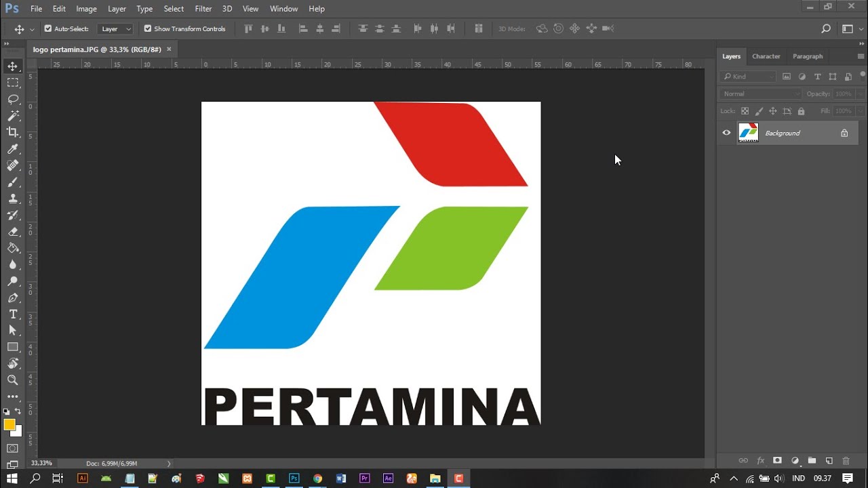This screenshot has height=488, width=868.
Task: Select the Spot Healing Brush tool
Action: [x=13, y=165]
